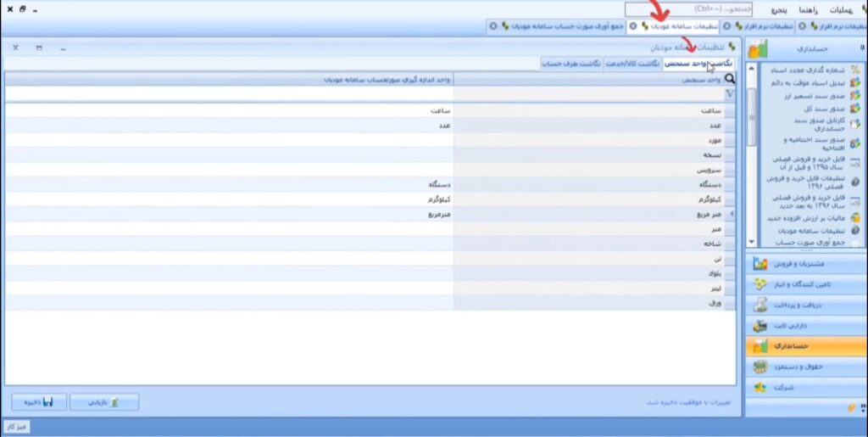Open the پنجره menu

click(780, 10)
